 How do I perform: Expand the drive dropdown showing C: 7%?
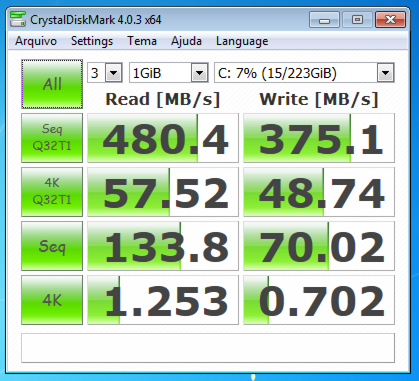tap(386, 73)
